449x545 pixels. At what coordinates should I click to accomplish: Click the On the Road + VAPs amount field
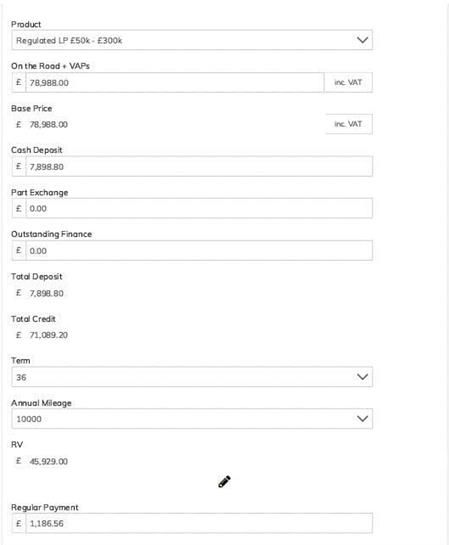[x=175, y=83]
